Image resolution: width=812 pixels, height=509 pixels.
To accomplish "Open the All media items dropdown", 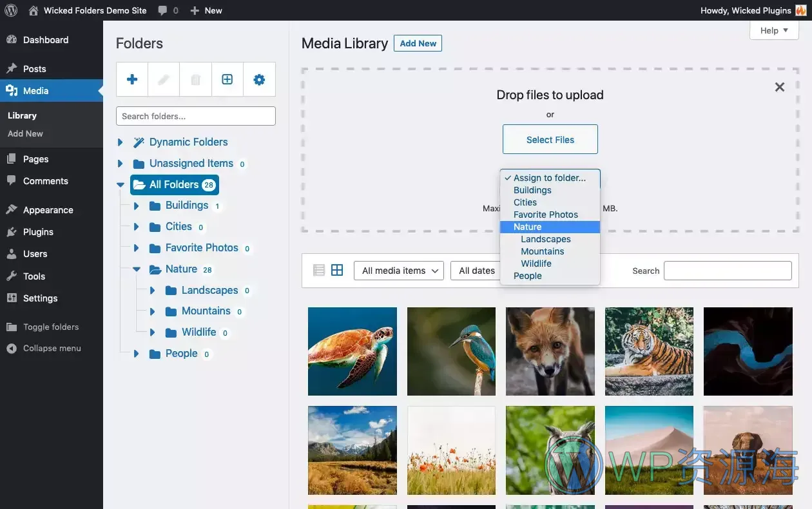I will click(x=398, y=270).
